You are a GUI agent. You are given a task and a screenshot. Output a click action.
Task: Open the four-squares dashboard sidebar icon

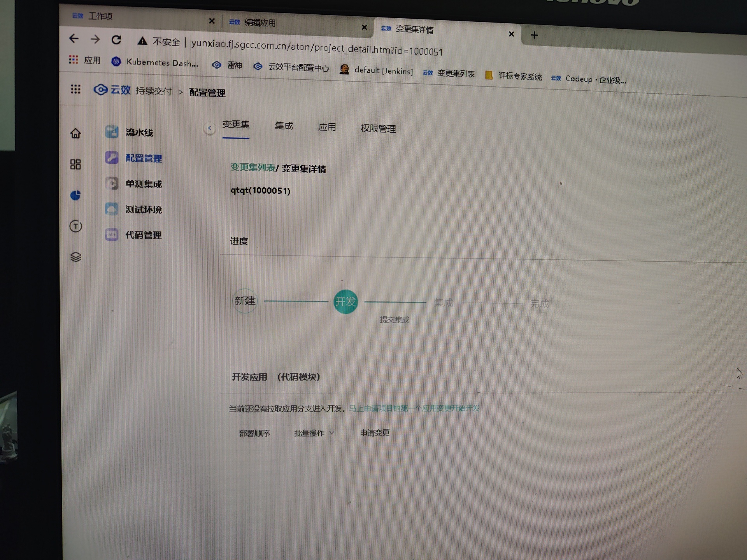pyautogui.click(x=75, y=164)
